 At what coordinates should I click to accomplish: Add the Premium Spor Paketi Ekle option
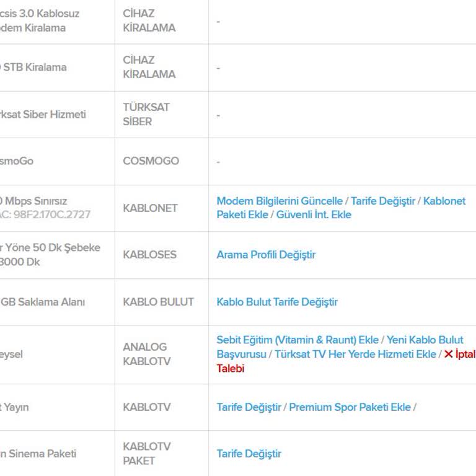tap(350, 407)
